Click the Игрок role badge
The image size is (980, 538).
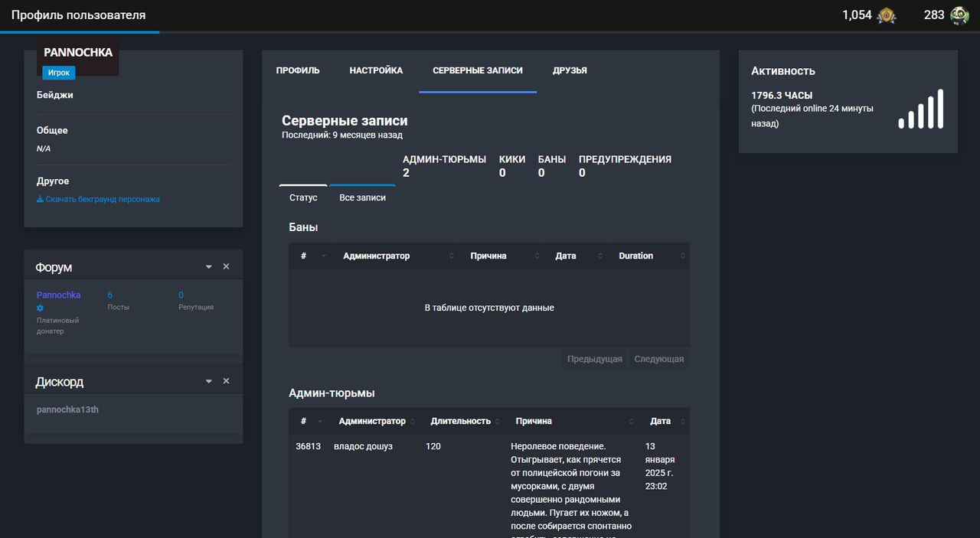(58, 73)
